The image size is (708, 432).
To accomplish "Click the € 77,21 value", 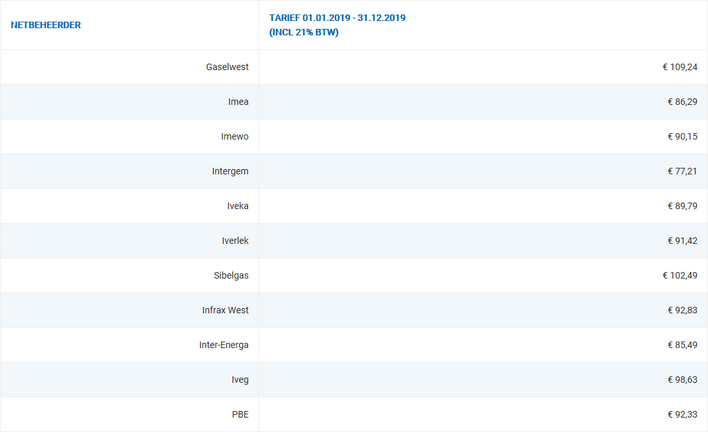I will click(682, 171).
